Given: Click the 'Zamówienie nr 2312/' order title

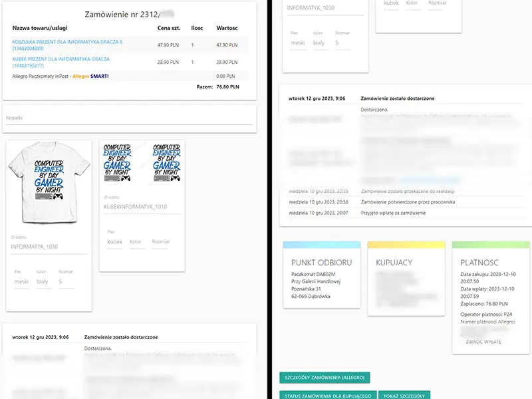Looking at the screenshot, I should point(122,15).
